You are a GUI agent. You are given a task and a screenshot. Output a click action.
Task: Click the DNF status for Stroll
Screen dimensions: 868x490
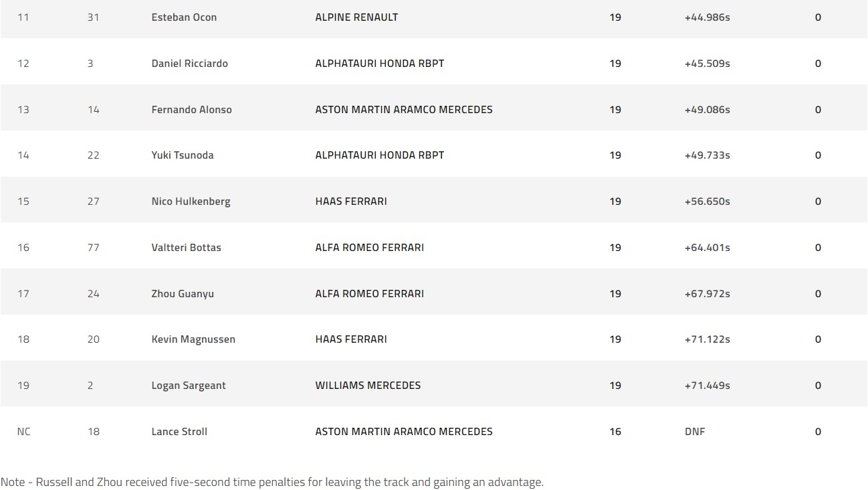[695, 432]
